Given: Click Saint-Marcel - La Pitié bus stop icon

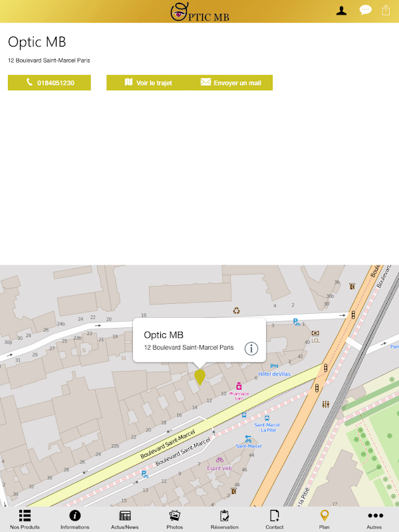Looking at the screenshot, I should [x=267, y=418].
